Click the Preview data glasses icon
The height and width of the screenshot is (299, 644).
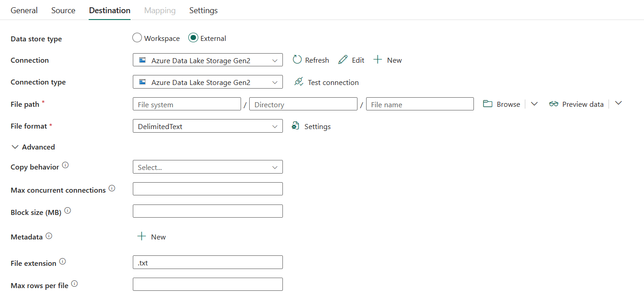coord(553,104)
